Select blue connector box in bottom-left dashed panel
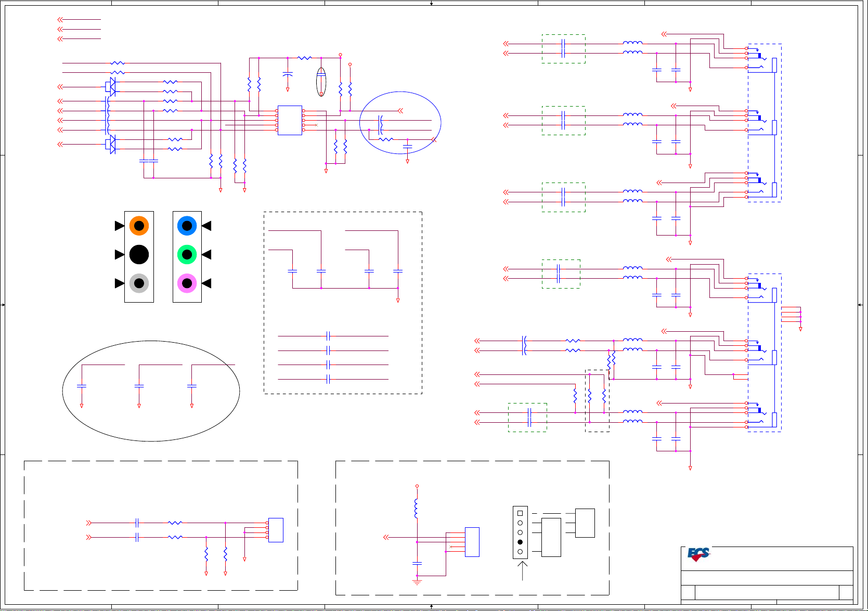This screenshot has width=868, height=611. 276,530
